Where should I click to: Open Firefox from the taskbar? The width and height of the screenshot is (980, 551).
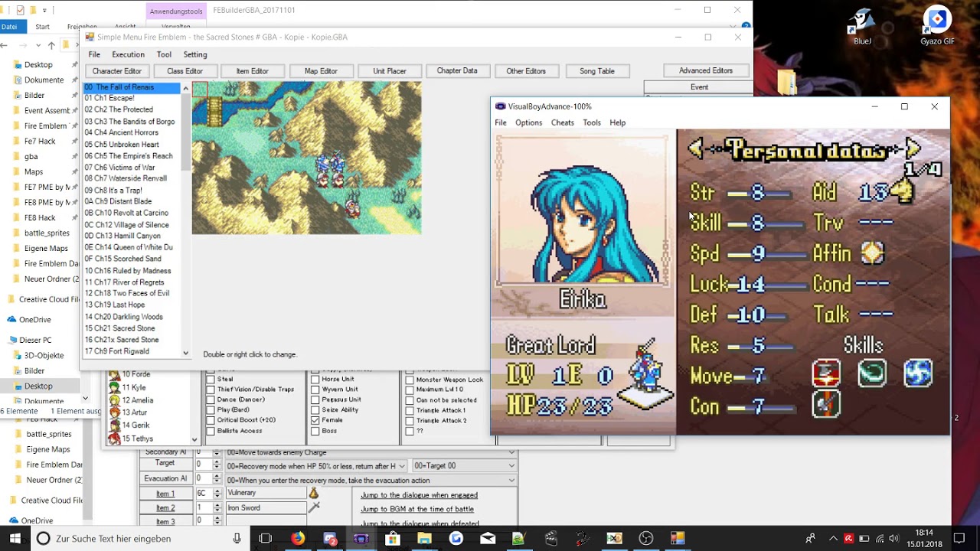298,539
